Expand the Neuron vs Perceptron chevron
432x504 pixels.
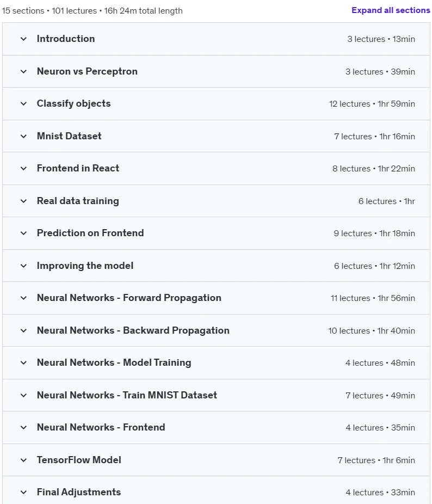(23, 71)
